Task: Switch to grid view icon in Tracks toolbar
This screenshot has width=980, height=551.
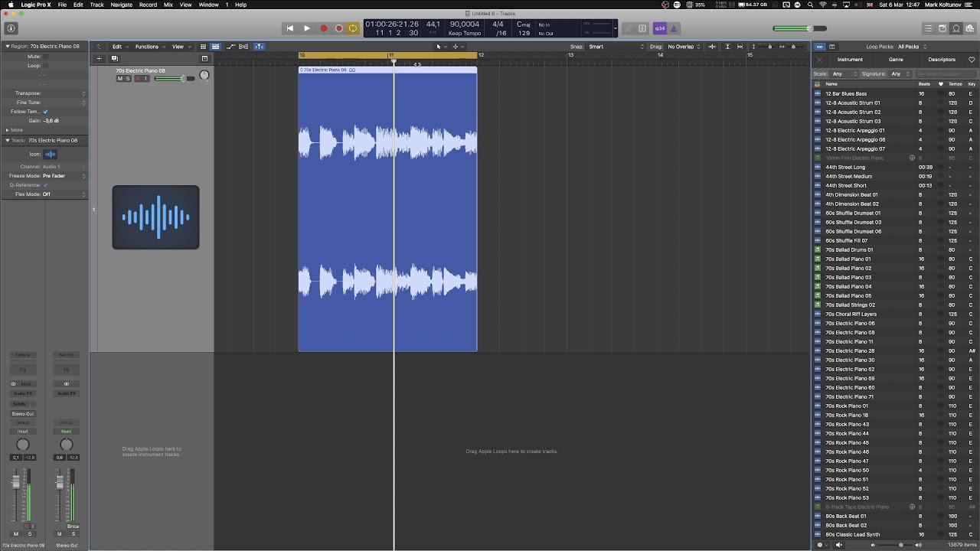Action: pyautogui.click(x=203, y=47)
